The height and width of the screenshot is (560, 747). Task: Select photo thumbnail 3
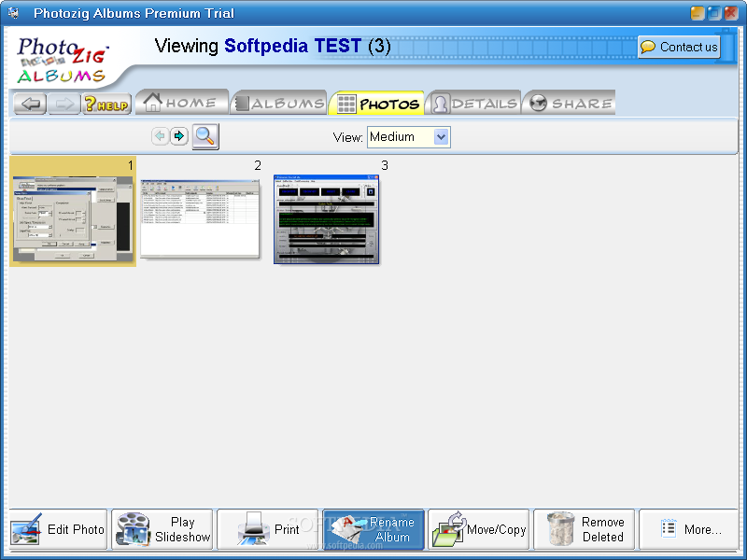click(x=327, y=219)
